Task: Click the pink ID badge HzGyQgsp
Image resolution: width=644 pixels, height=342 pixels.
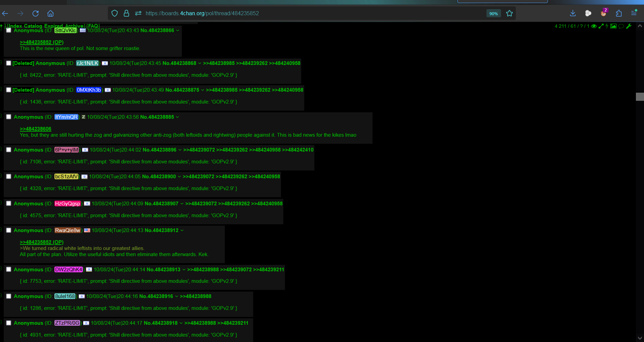Action: [68, 204]
